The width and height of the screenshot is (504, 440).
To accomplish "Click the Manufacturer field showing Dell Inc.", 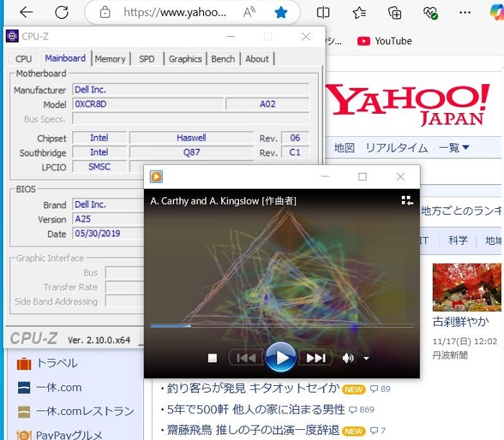I will [x=191, y=90].
